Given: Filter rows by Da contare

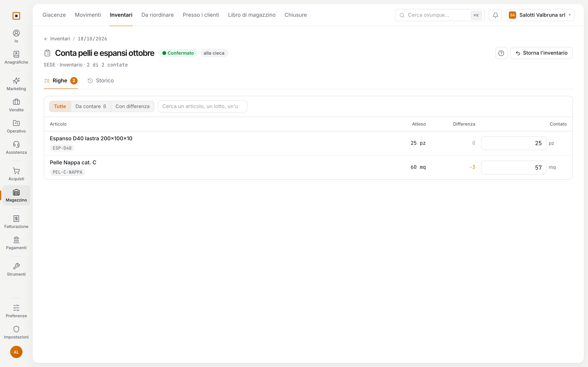Looking at the screenshot, I should click(91, 106).
